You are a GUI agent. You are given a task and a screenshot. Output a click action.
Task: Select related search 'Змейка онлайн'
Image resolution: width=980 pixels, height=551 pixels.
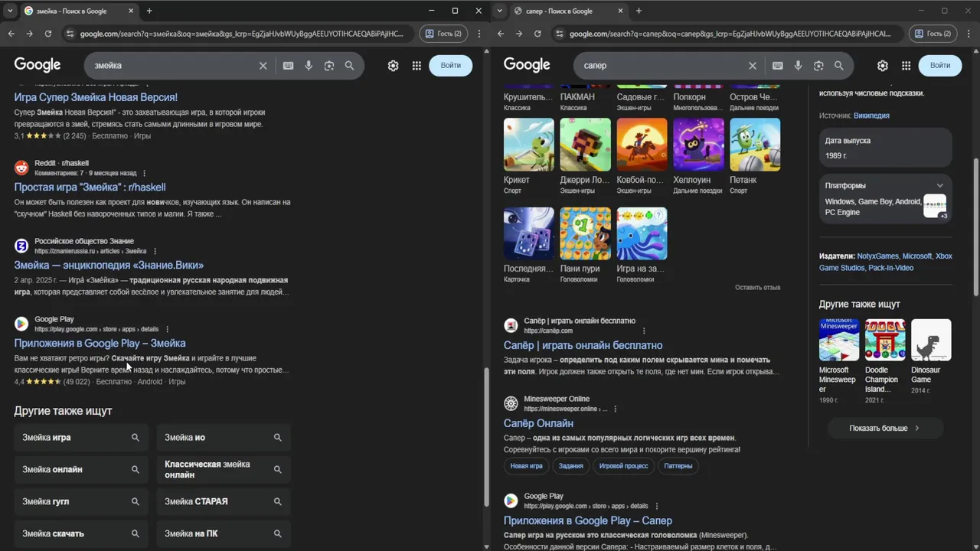(80, 470)
